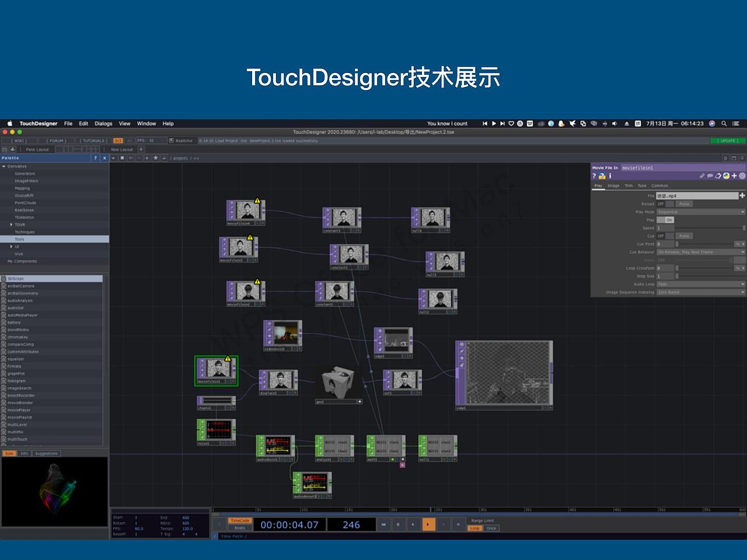This screenshot has height=560, width=747.
Task: Open the Dialogs menu
Action: click(103, 124)
